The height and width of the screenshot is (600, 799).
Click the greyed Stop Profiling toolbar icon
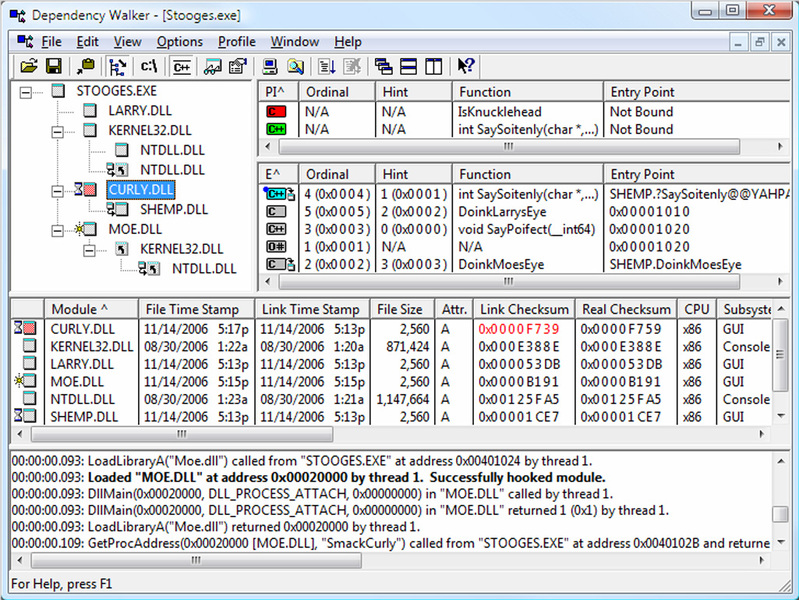pos(352,66)
